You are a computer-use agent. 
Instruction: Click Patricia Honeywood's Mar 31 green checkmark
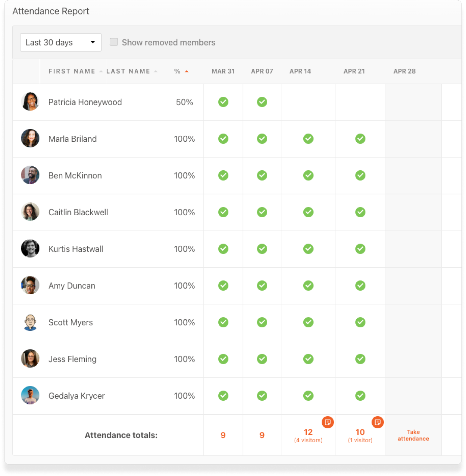pos(223,102)
